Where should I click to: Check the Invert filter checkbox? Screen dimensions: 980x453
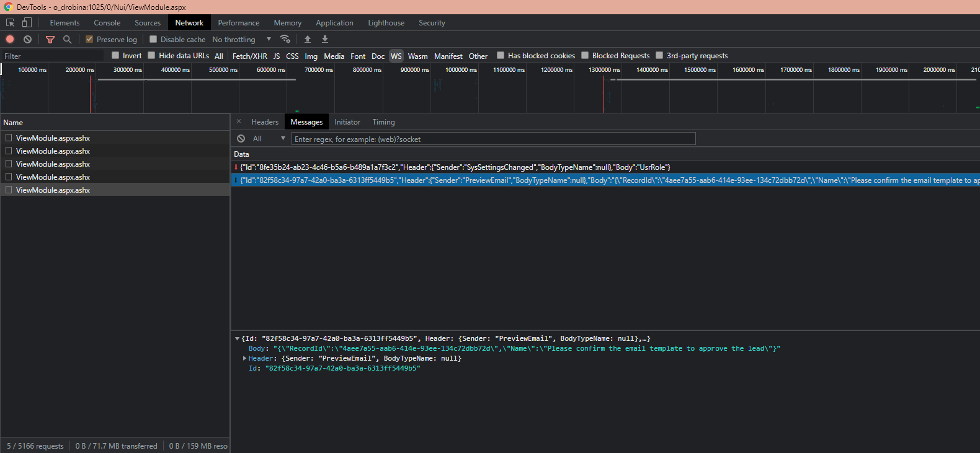[115, 55]
